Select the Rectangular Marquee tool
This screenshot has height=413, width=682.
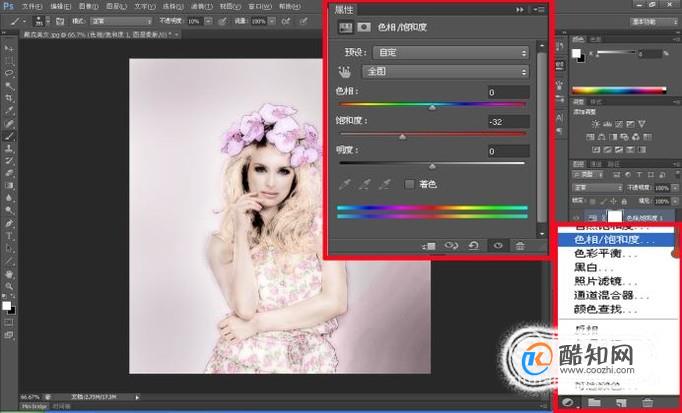(x=9, y=60)
